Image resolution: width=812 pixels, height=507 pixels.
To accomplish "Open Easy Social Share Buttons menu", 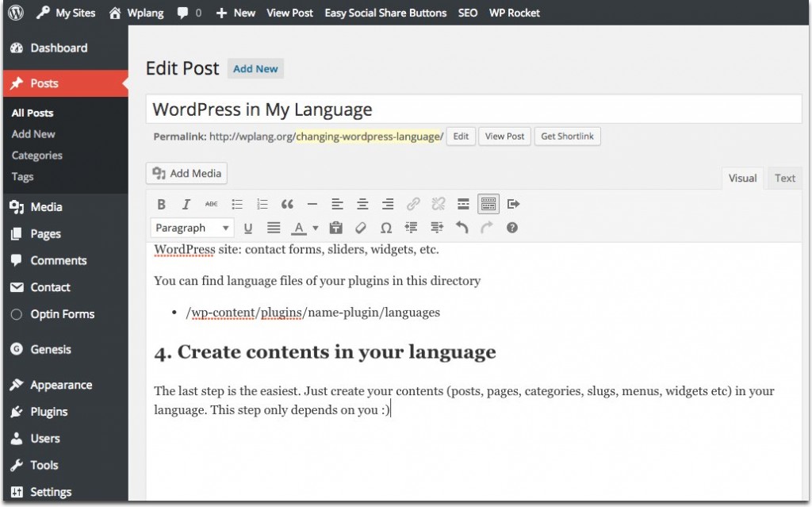I will click(385, 13).
